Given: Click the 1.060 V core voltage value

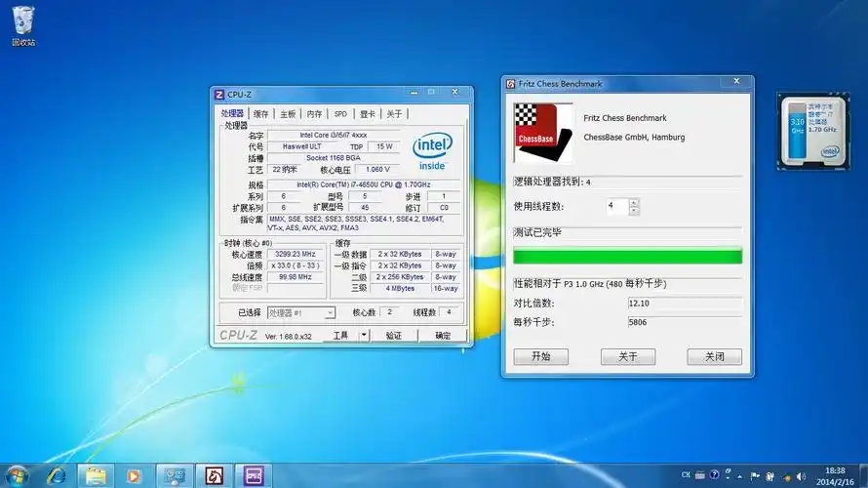Looking at the screenshot, I should point(377,170).
